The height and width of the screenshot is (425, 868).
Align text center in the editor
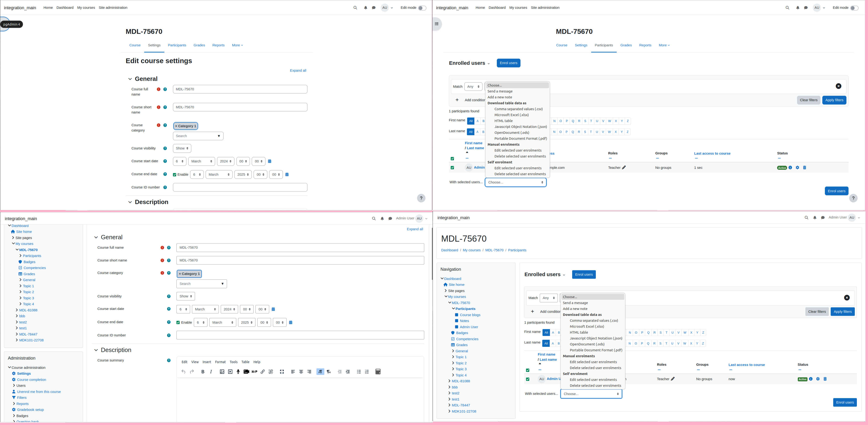click(301, 372)
